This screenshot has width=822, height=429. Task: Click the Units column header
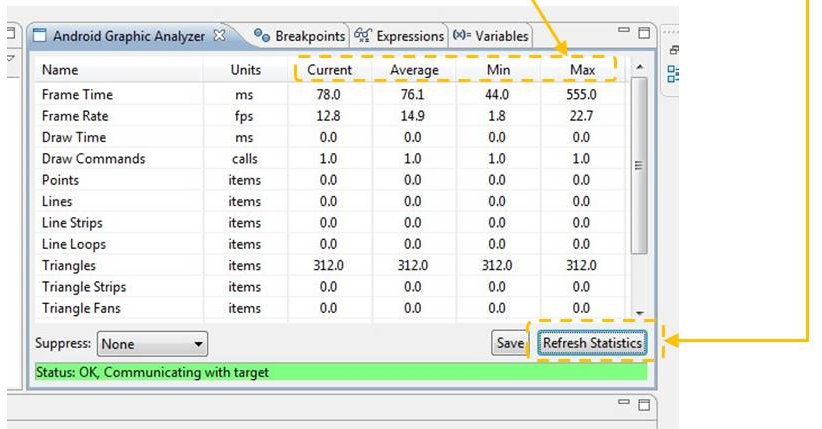pos(245,70)
